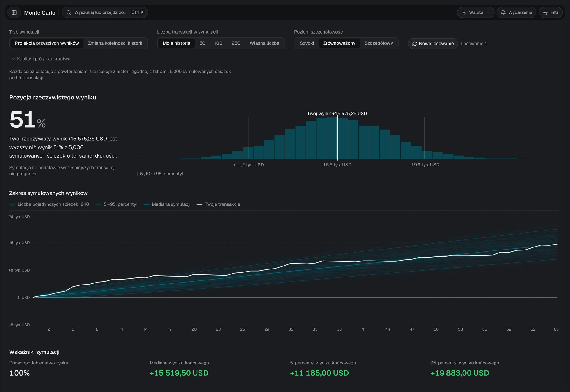The image size is (570, 392).
Task: Click the dollar sign currency icon
Action: (x=464, y=12)
